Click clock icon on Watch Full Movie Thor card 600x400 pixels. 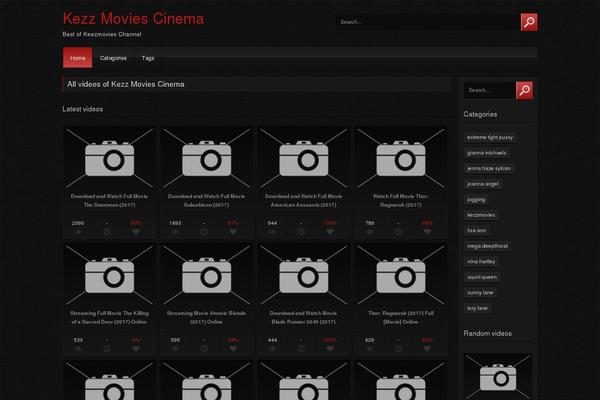(x=398, y=232)
